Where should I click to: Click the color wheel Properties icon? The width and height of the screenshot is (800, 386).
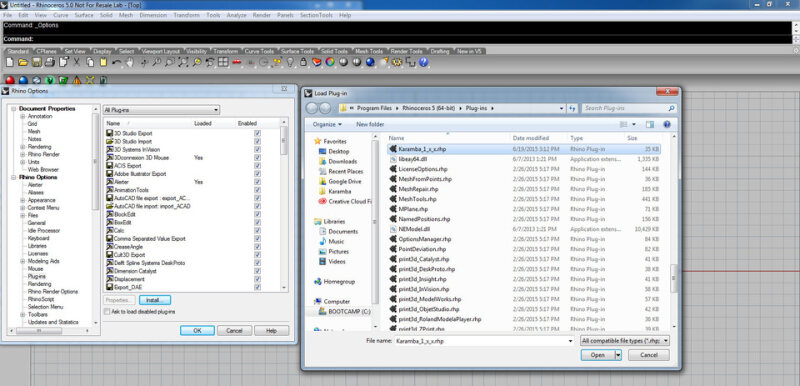click(330, 62)
